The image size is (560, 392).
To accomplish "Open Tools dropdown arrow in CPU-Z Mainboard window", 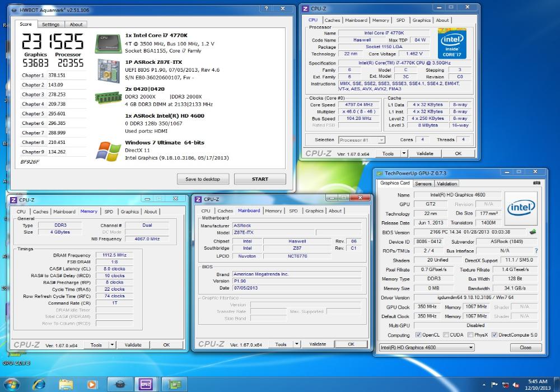I will 297,344.
